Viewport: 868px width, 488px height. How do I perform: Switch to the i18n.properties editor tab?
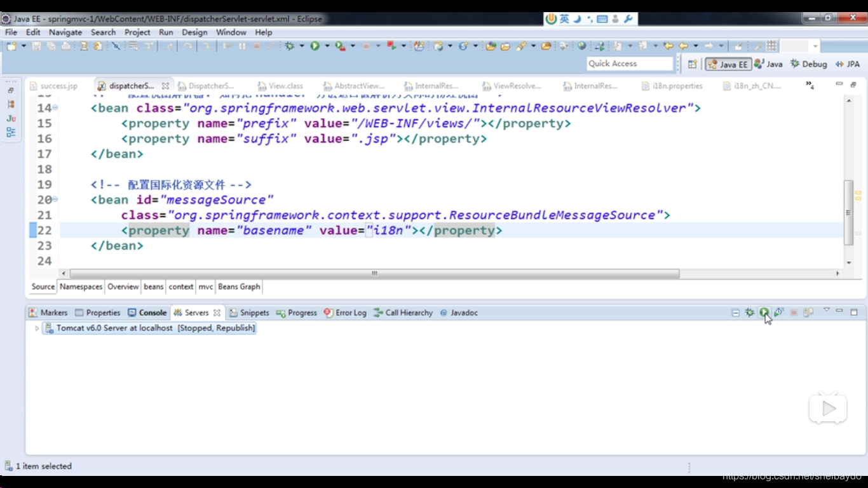(672, 86)
